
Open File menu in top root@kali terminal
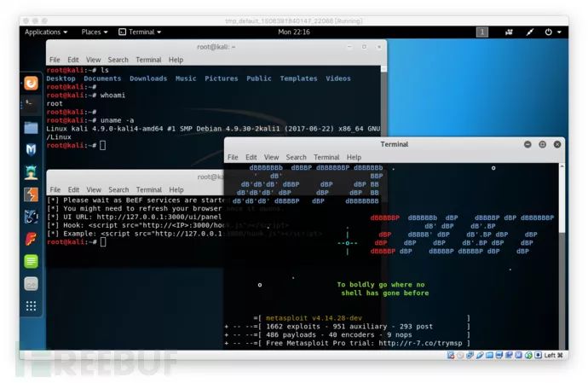(55, 60)
